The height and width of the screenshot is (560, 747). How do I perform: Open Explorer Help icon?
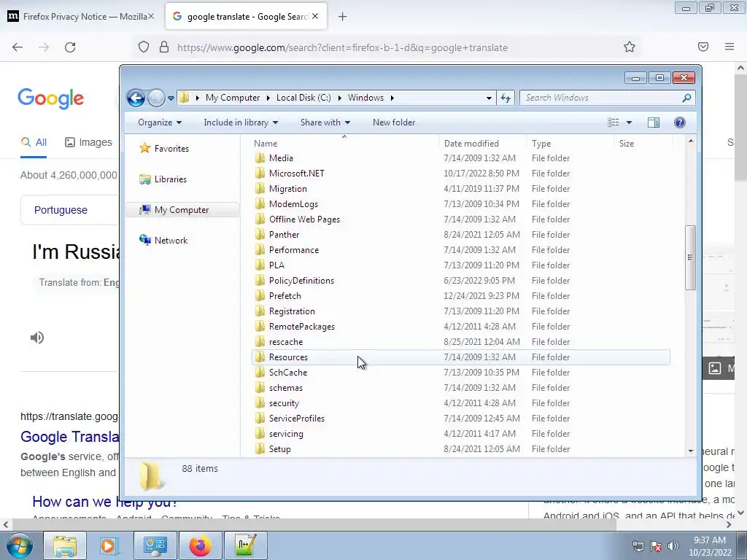coord(680,122)
